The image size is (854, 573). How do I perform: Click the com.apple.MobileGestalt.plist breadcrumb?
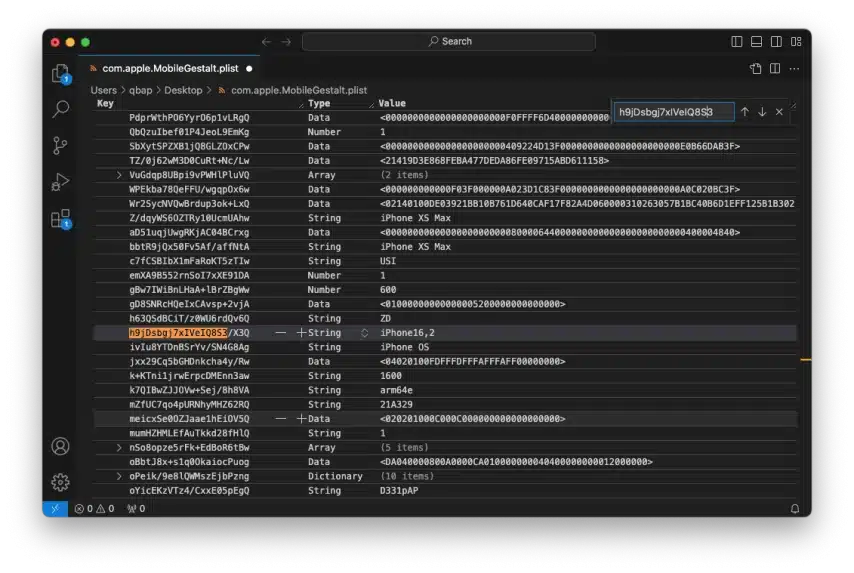click(298, 90)
